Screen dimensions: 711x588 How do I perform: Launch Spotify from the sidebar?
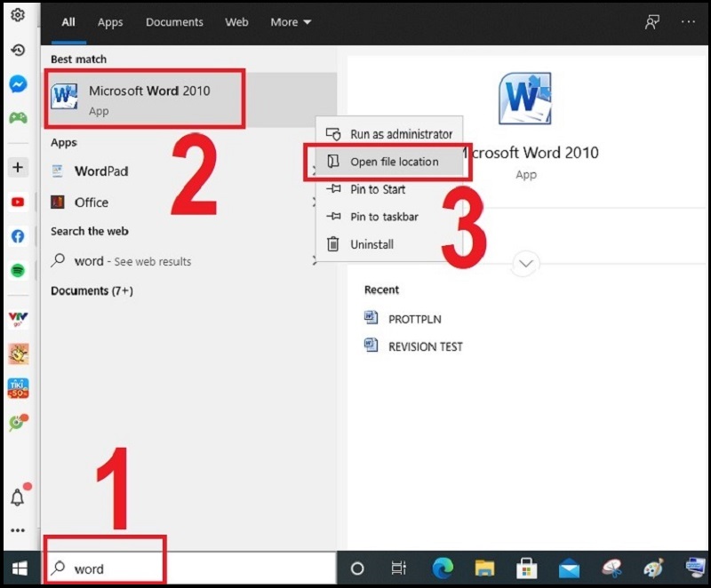pos(18,270)
